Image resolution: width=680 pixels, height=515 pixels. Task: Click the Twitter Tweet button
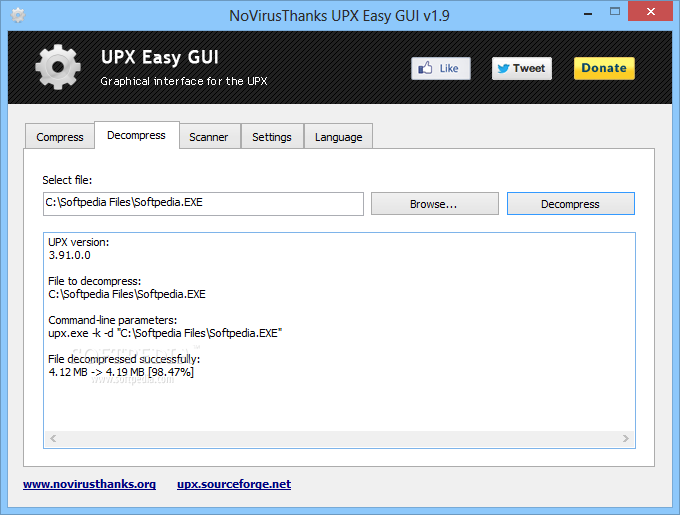522,68
